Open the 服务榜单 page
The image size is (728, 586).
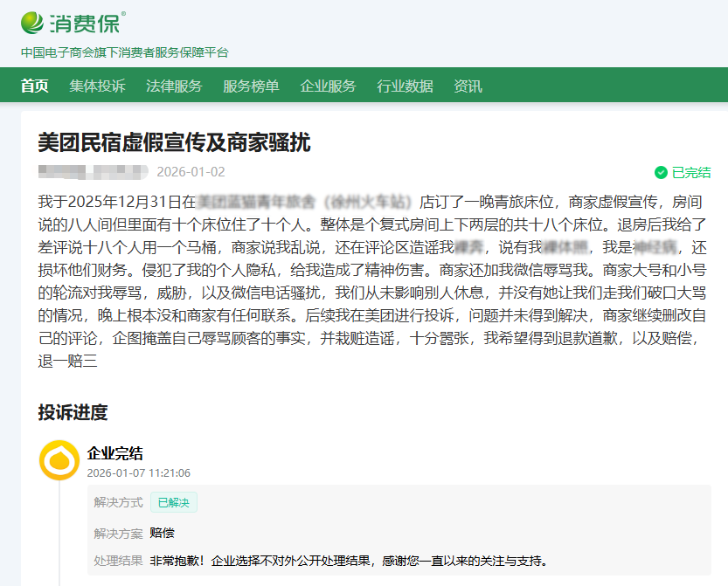click(x=251, y=86)
